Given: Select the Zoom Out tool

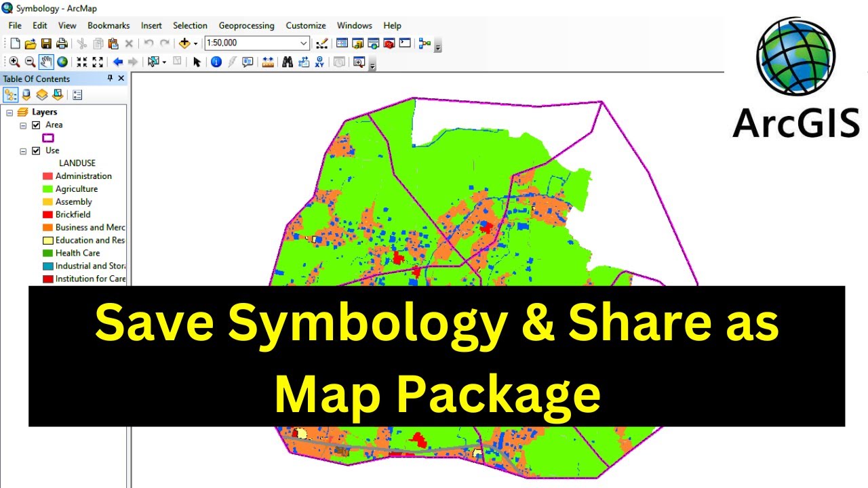Looking at the screenshot, I should pos(30,62).
